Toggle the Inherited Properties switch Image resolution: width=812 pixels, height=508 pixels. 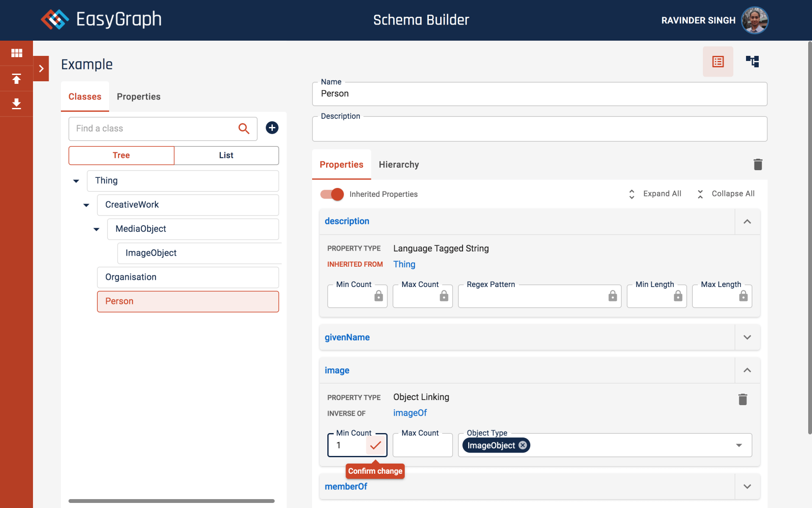(x=332, y=194)
